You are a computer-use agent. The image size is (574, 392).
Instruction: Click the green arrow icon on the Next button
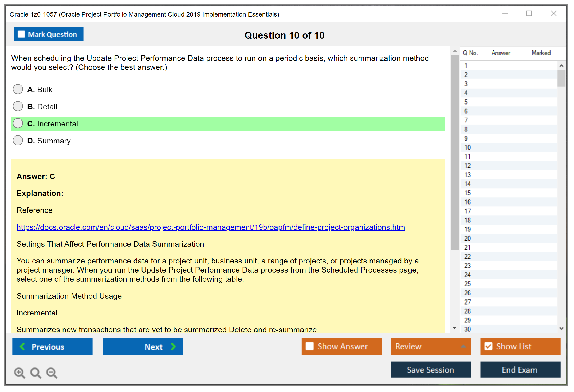[x=174, y=347]
